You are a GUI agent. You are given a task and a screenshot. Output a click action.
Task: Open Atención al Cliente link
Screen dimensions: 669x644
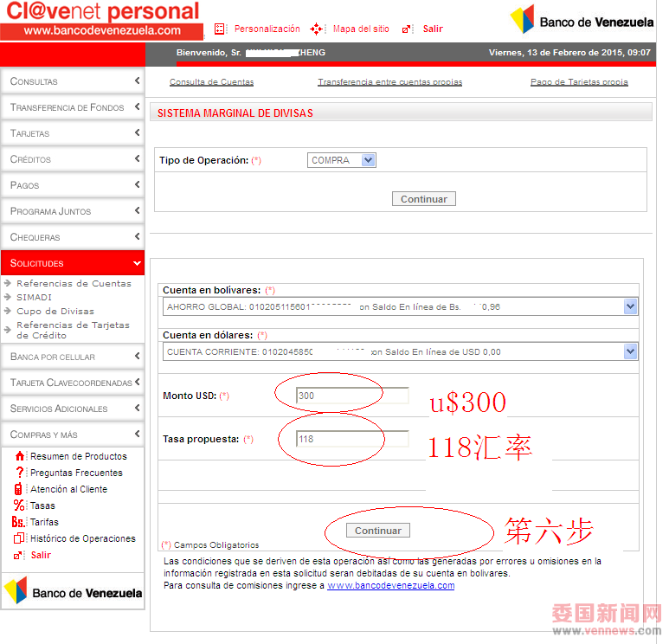click(68, 489)
